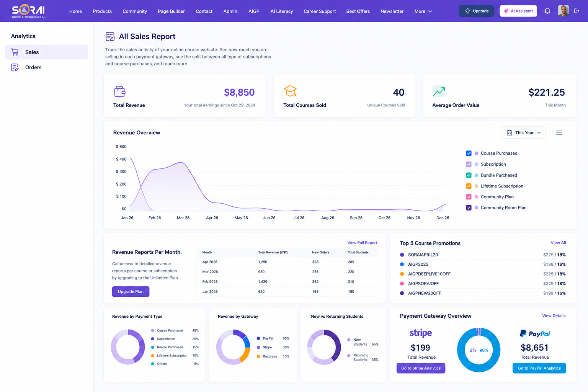Open the Best Offers page
This screenshot has height=392, width=588.
click(358, 11)
